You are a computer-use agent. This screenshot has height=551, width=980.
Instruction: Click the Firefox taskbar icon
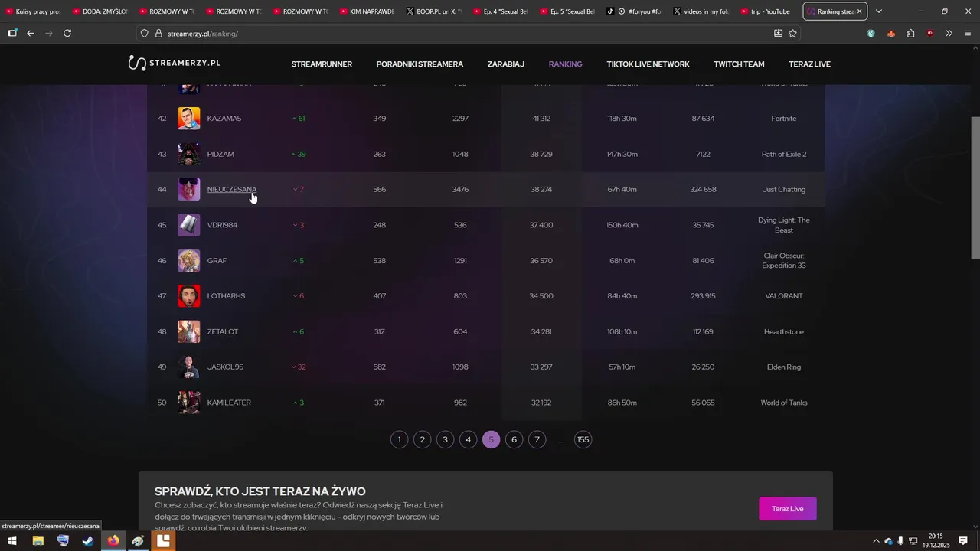pyautogui.click(x=113, y=541)
